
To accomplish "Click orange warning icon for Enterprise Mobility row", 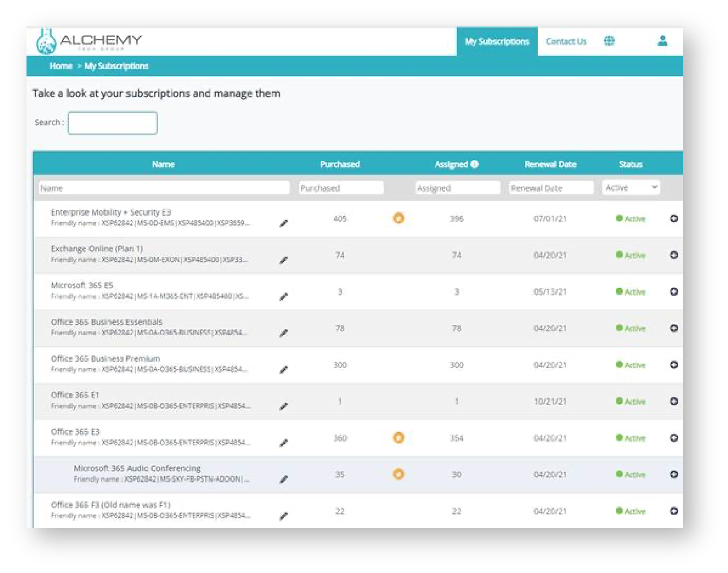I will [399, 218].
